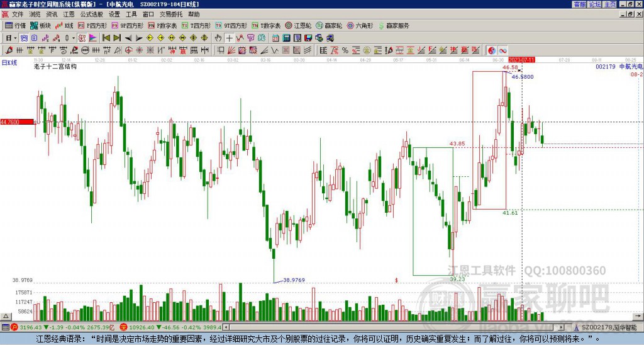Select the triangle angle drawing tool
Screen dimensions: 644x345
(x=118, y=50)
